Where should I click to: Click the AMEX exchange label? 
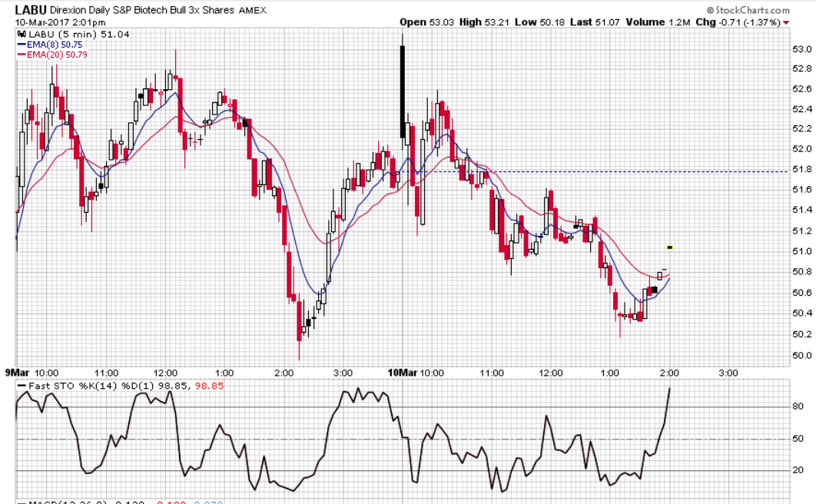click(x=252, y=11)
